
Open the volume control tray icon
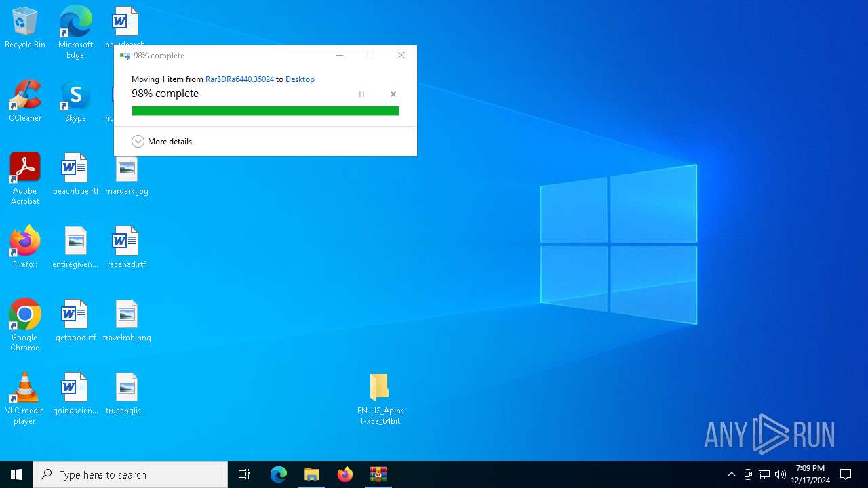tap(781, 474)
